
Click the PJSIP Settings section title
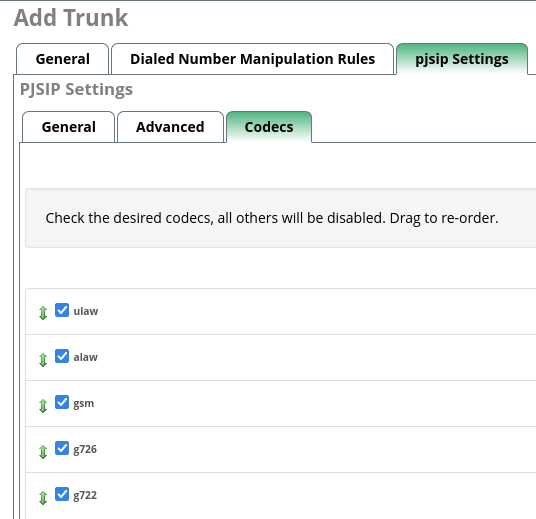click(76, 90)
